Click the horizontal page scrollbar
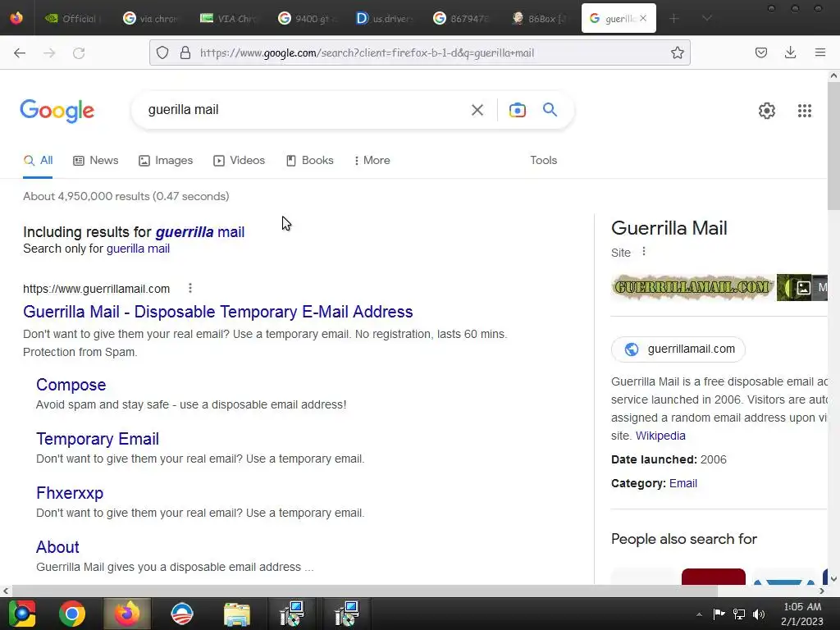840x630 pixels. 364,591
